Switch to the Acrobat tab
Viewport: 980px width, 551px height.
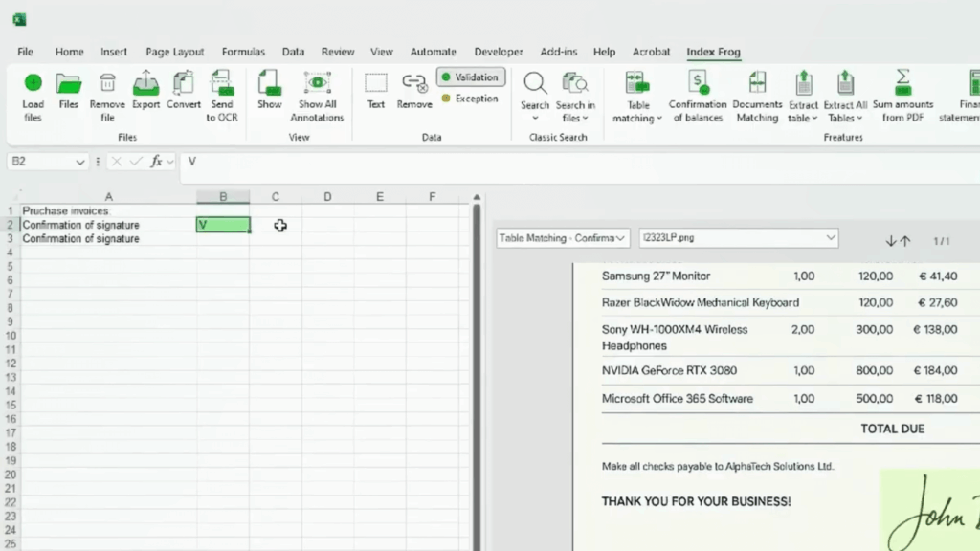[x=651, y=52]
